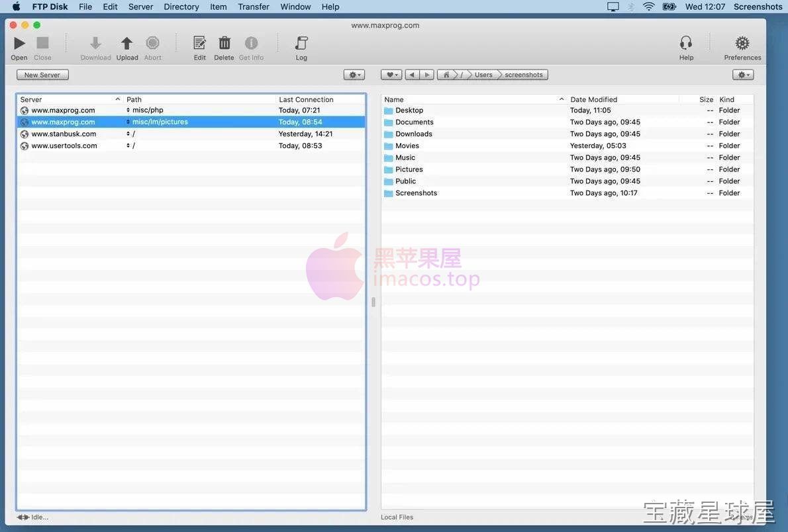The width and height of the screenshot is (788, 532).
Task: Sort local files by Kind header
Action: pos(734,99)
